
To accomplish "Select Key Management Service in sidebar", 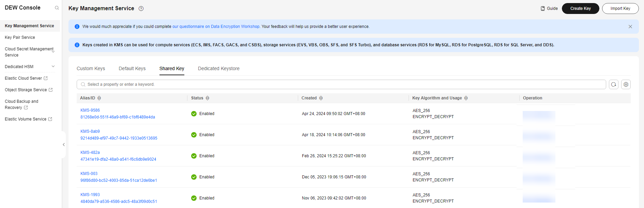I will (x=30, y=26).
